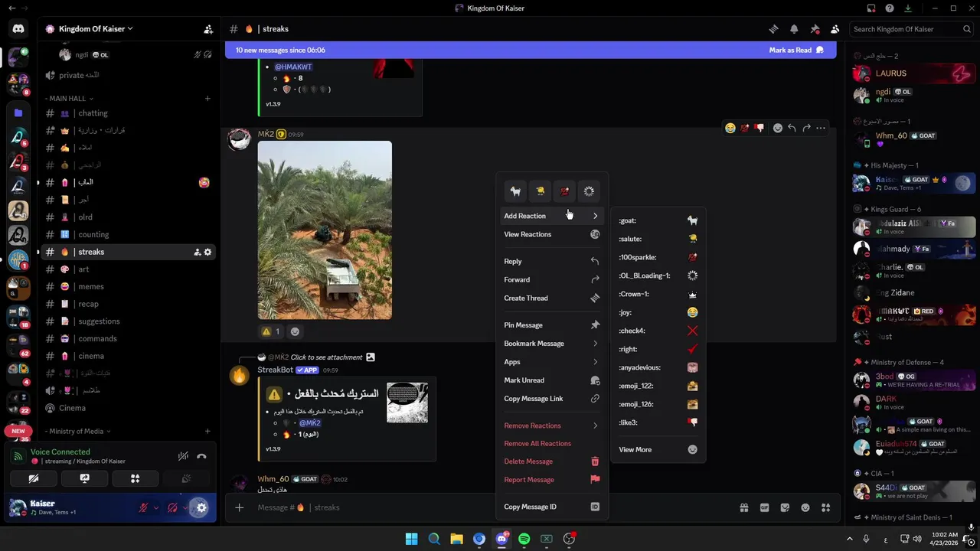Image resolution: width=980 pixels, height=551 pixels.
Task: Choose Delete Message entry
Action: [x=551, y=461]
